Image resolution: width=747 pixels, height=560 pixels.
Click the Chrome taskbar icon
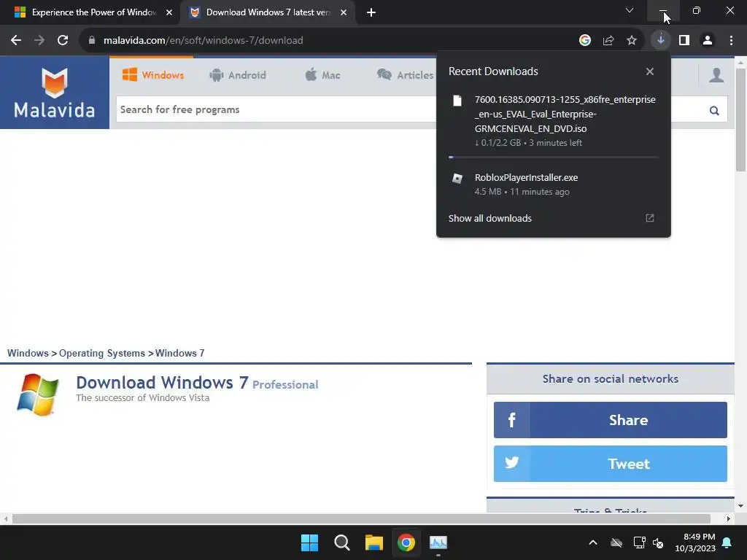coord(406,542)
